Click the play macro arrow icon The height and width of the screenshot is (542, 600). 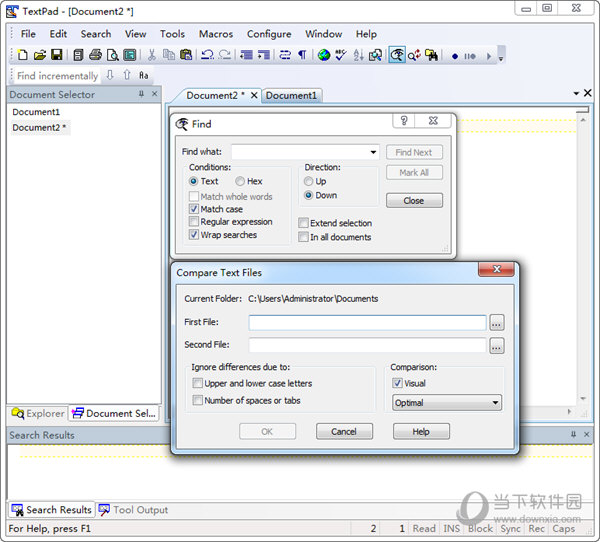pyautogui.click(x=489, y=56)
